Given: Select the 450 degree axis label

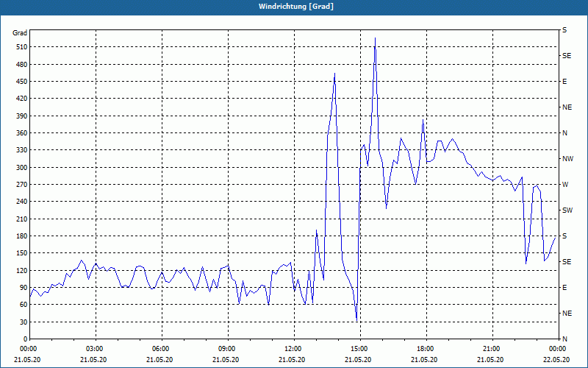Looking at the screenshot, I should pyautogui.click(x=23, y=82).
